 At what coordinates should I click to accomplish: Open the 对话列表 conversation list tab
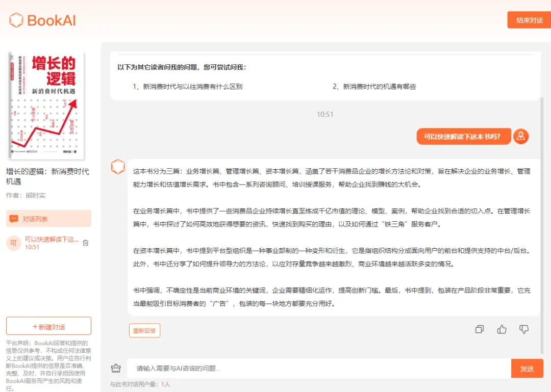point(48,219)
